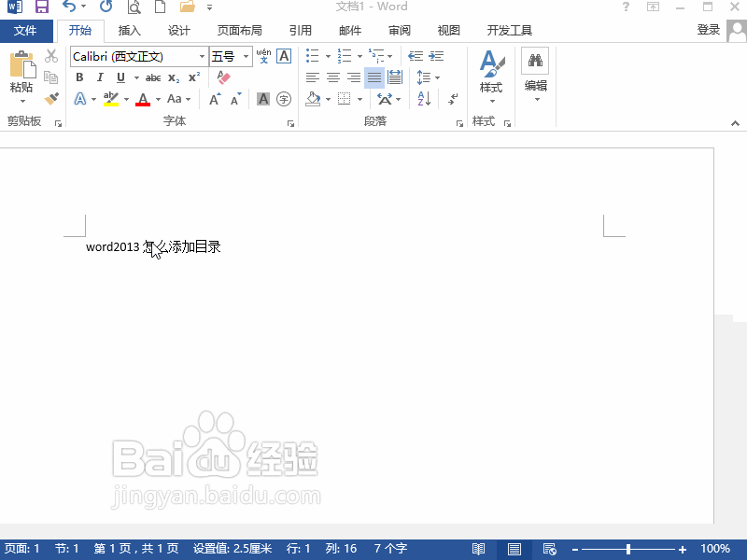Switch to the 审阅 Review tab
The height and width of the screenshot is (560, 747).
[x=400, y=31]
